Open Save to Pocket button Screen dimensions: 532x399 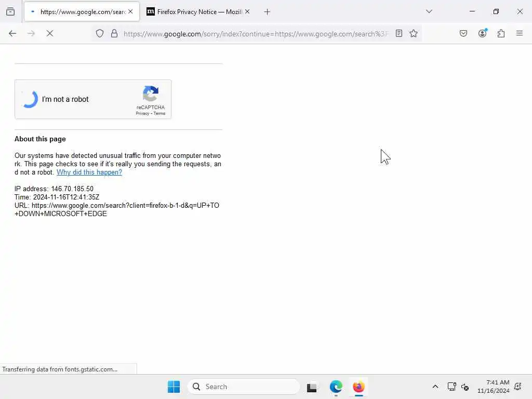coord(463,33)
